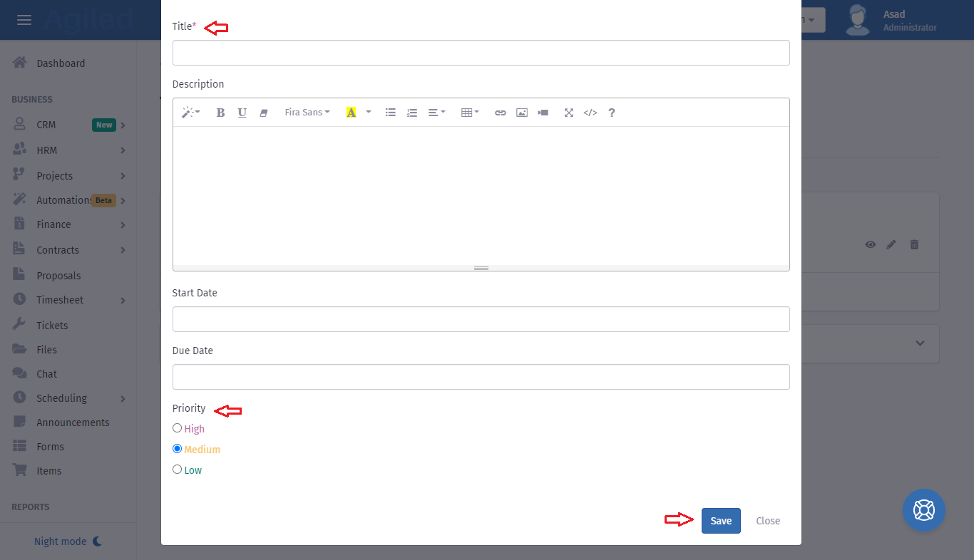Screen dimensions: 974x560
Task: Open the Fira Sans font dropdown
Action: click(307, 113)
